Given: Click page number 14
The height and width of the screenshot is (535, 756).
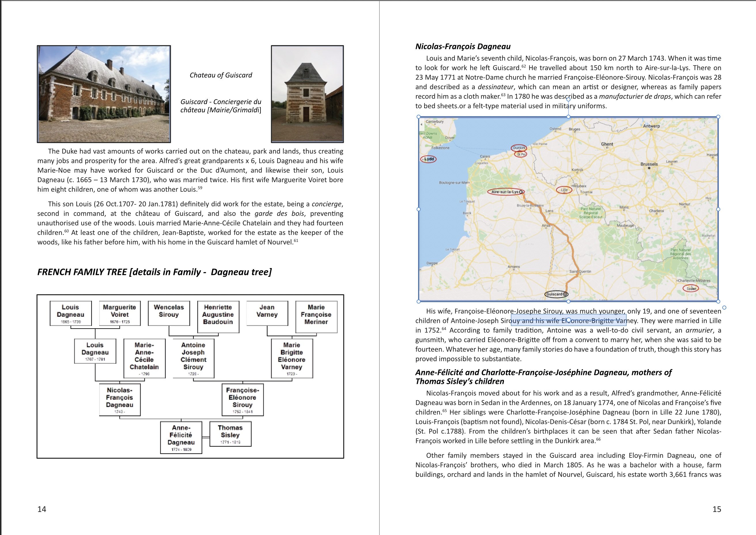Looking at the screenshot, I should [x=42, y=509].
